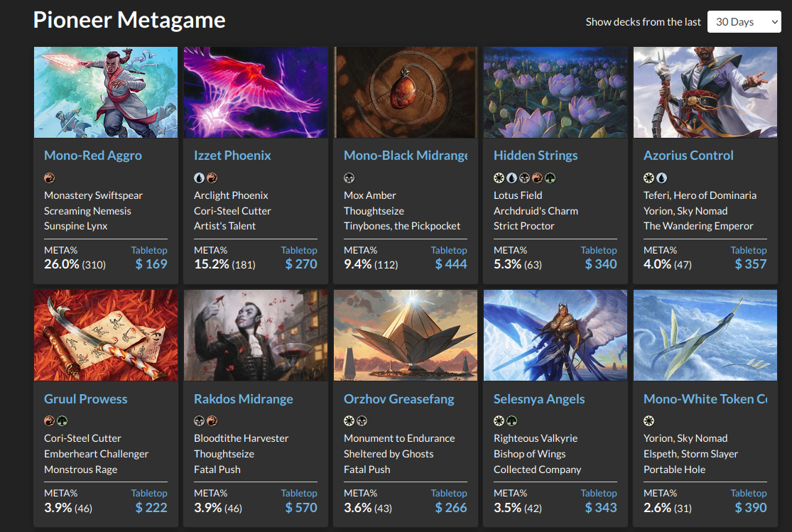Open the Hidden Strings deck link
The width and height of the screenshot is (792, 532).
(x=536, y=156)
